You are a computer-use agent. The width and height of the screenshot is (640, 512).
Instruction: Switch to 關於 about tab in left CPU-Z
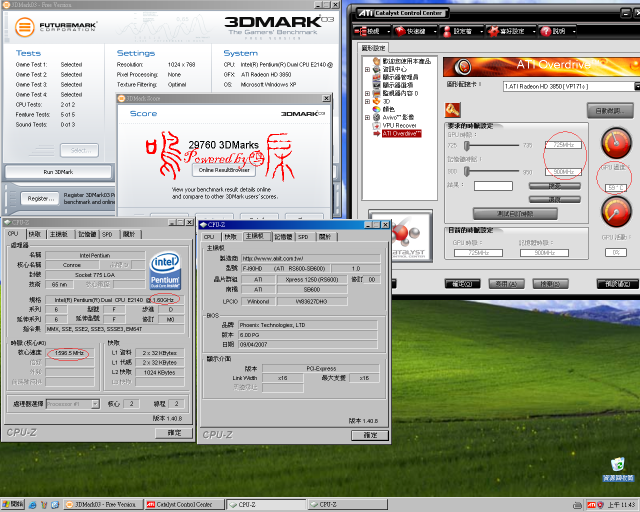tap(129, 234)
